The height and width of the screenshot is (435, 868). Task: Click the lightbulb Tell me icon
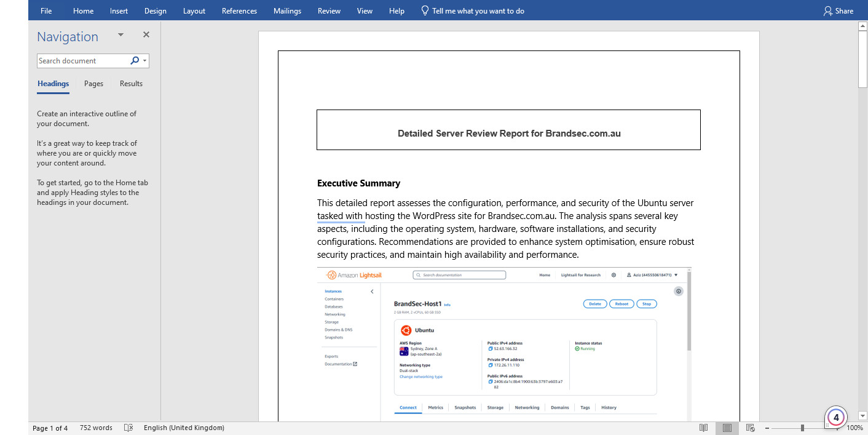click(x=424, y=10)
